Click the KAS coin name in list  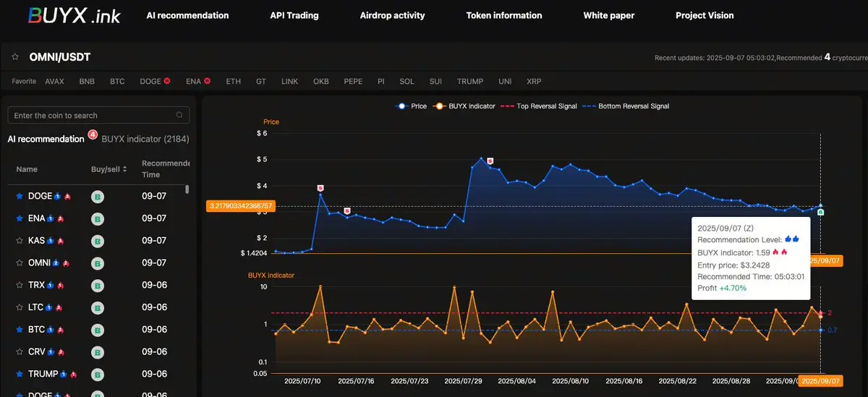36,241
